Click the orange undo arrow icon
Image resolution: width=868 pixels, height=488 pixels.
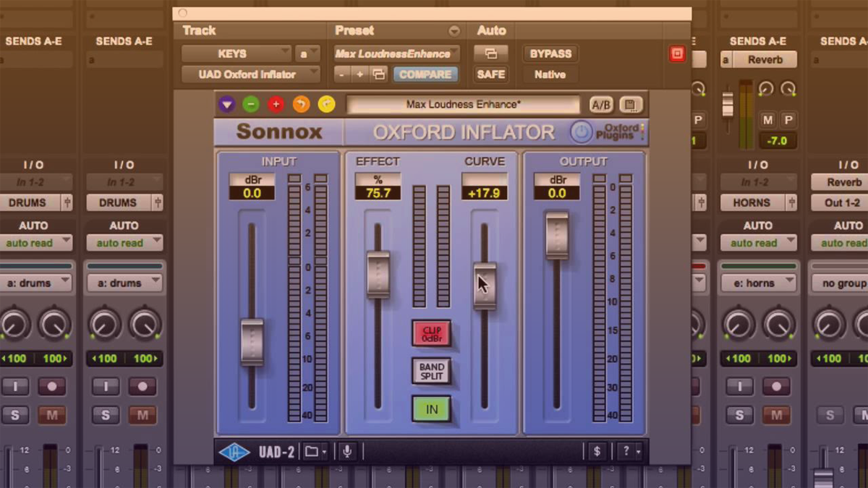[x=301, y=105]
